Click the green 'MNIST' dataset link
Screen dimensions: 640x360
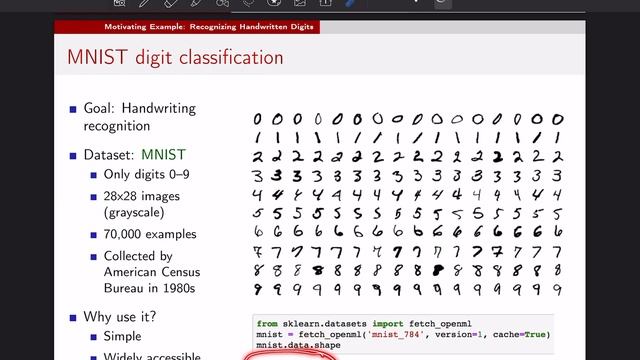coord(163,155)
